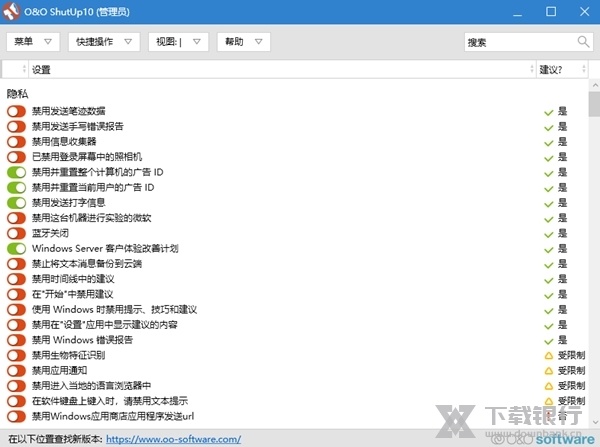Screen dimensions: 600x447
Task: Click sort arrows next to 建议? header
Action: 584,69
